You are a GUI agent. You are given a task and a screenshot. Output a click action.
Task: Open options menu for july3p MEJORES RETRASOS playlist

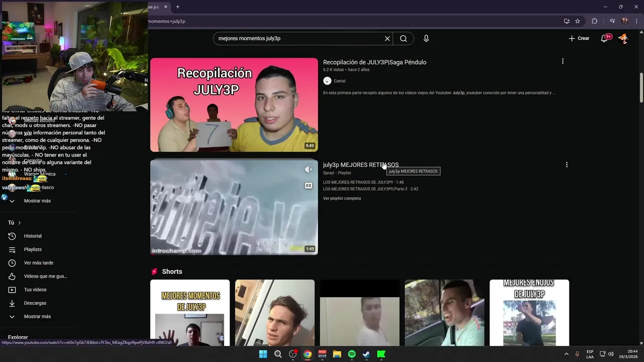567,165
